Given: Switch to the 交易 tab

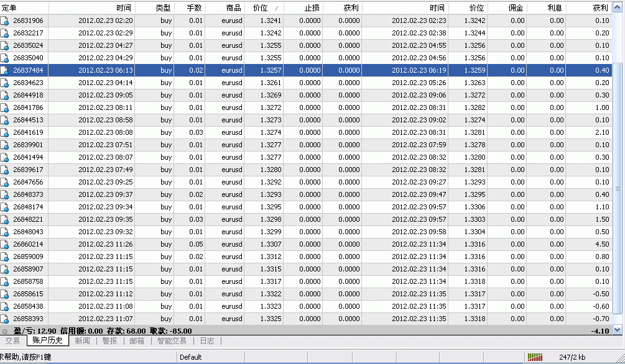Looking at the screenshot, I should 12,341.
